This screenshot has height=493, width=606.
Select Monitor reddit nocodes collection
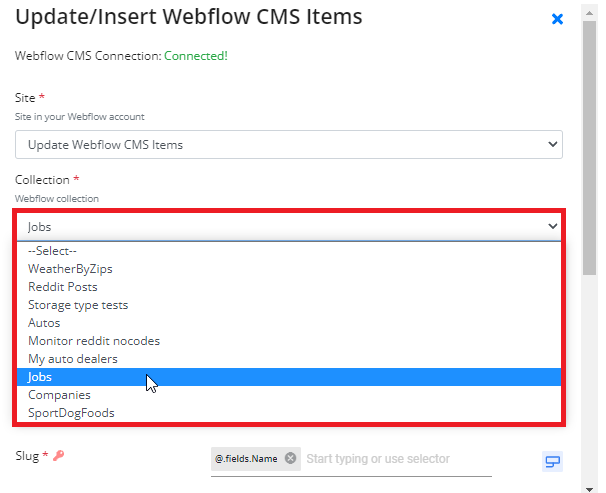[x=289, y=341]
